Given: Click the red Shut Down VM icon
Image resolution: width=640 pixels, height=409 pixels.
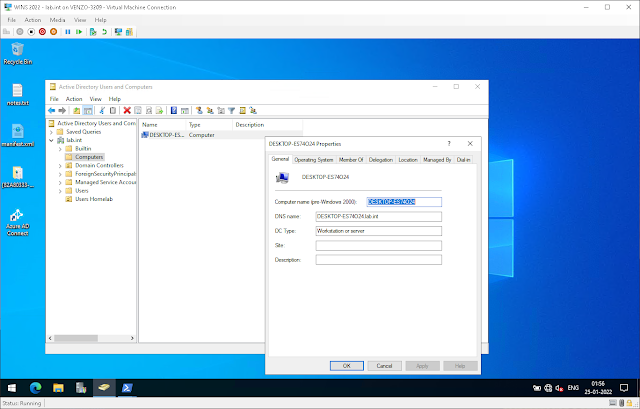Looking at the screenshot, I should pos(42,32).
